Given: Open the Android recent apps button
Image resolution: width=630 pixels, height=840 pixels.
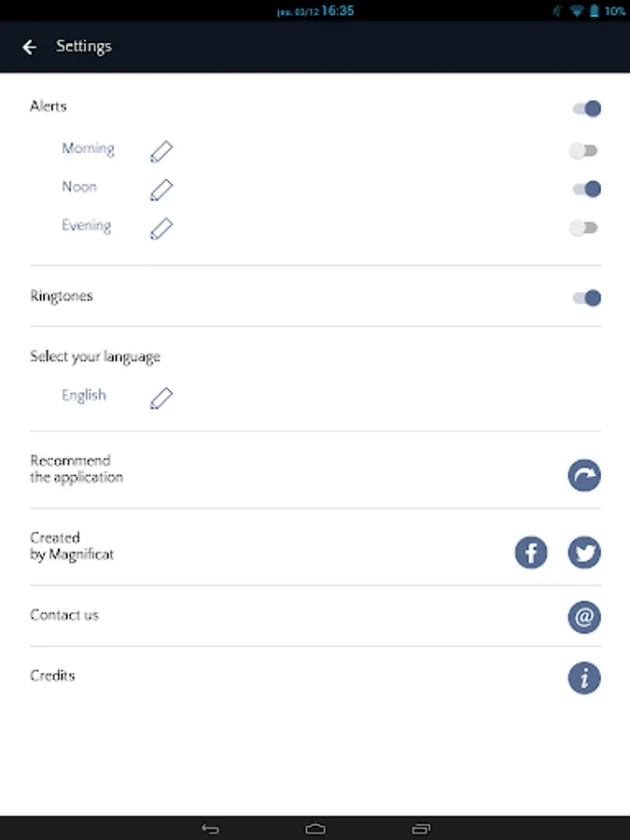Looking at the screenshot, I should (x=421, y=828).
